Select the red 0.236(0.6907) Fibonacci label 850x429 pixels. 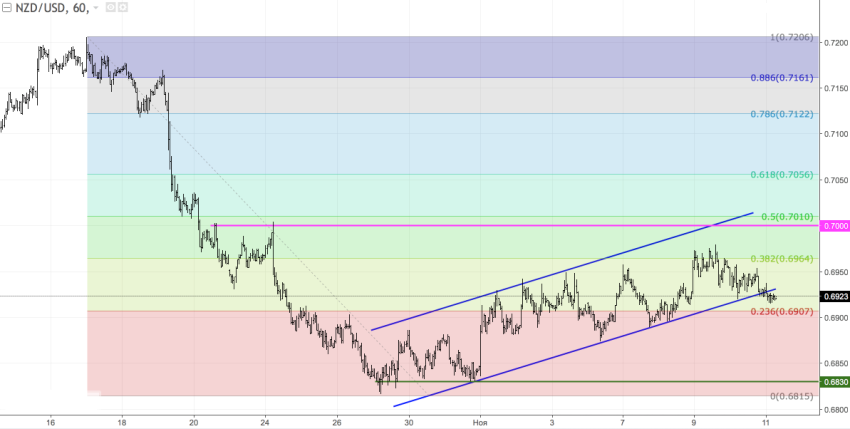pyautogui.click(x=784, y=312)
